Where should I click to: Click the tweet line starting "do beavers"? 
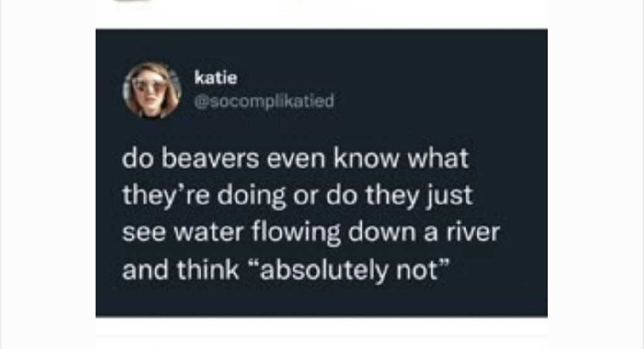pyautogui.click(x=295, y=158)
